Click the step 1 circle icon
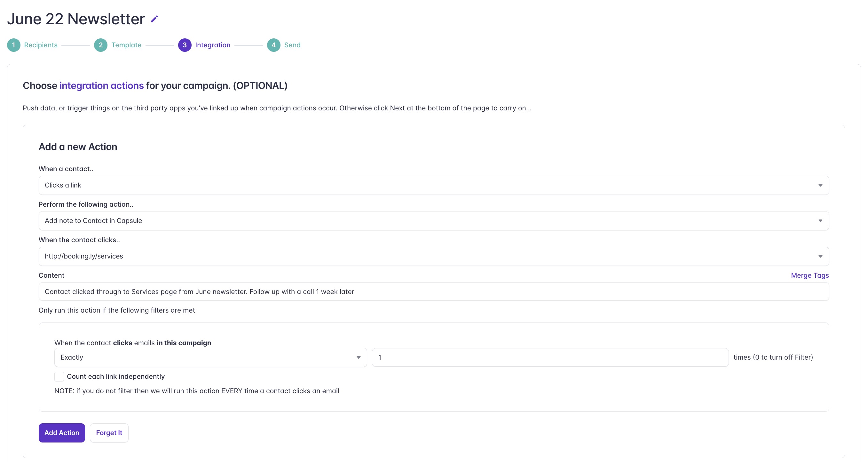This screenshot has width=868, height=462. tap(13, 45)
